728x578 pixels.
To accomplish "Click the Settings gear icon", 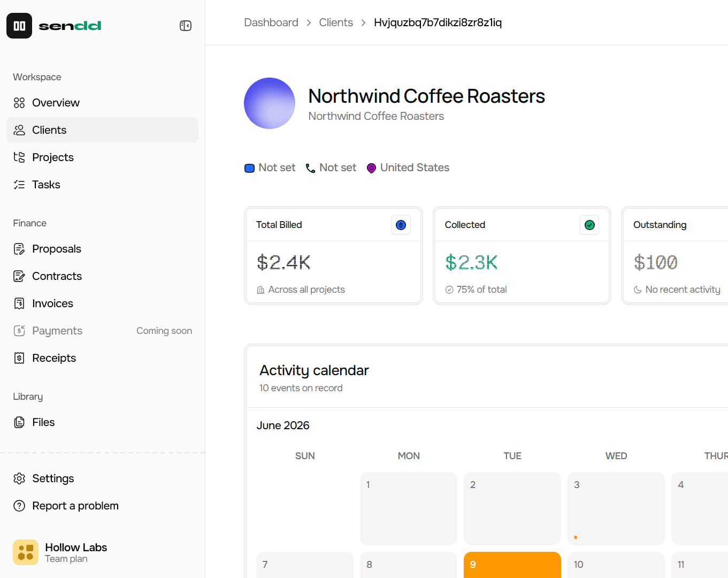I will click(19, 478).
